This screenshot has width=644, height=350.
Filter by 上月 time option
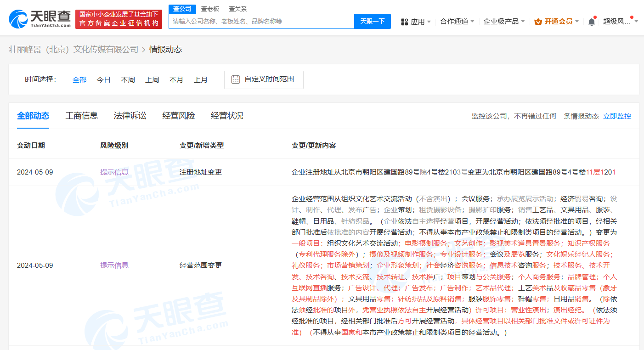coord(201,79)
